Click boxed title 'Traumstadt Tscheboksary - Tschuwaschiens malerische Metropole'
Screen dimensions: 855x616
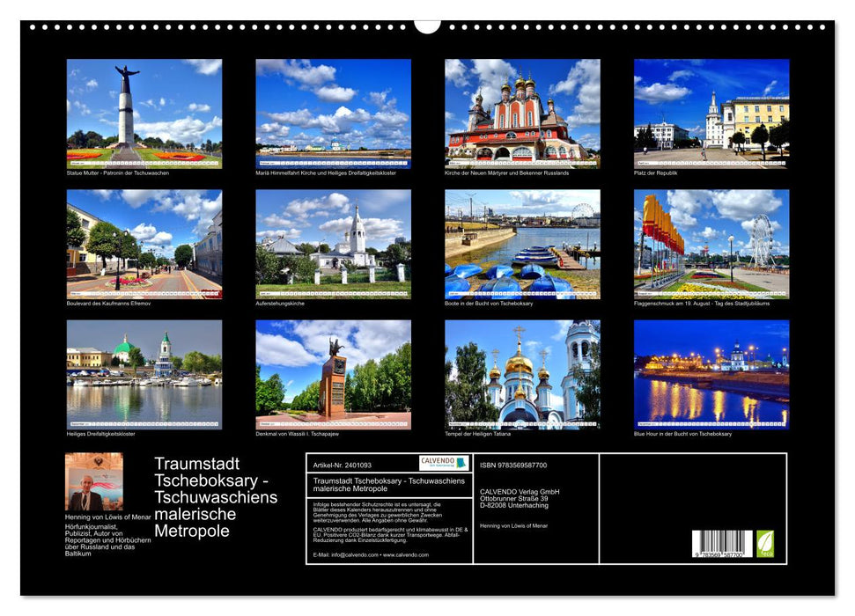[x=389, y=485]
